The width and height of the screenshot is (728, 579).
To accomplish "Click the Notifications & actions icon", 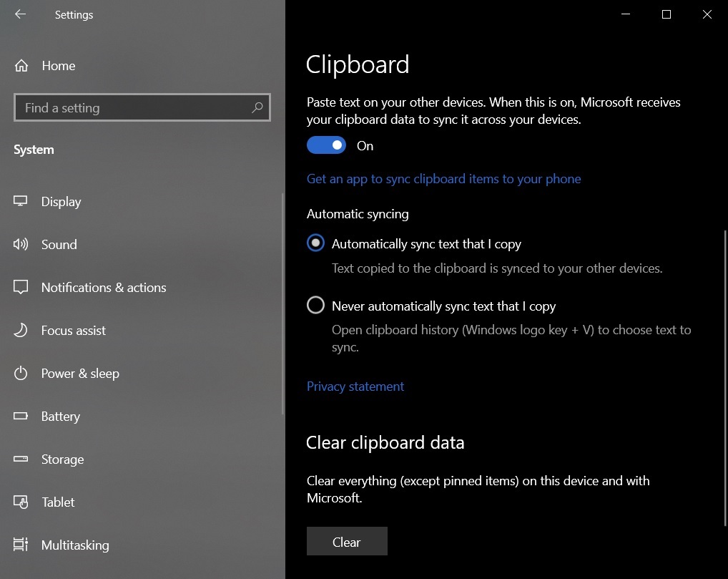I will (x=21, y=287).
